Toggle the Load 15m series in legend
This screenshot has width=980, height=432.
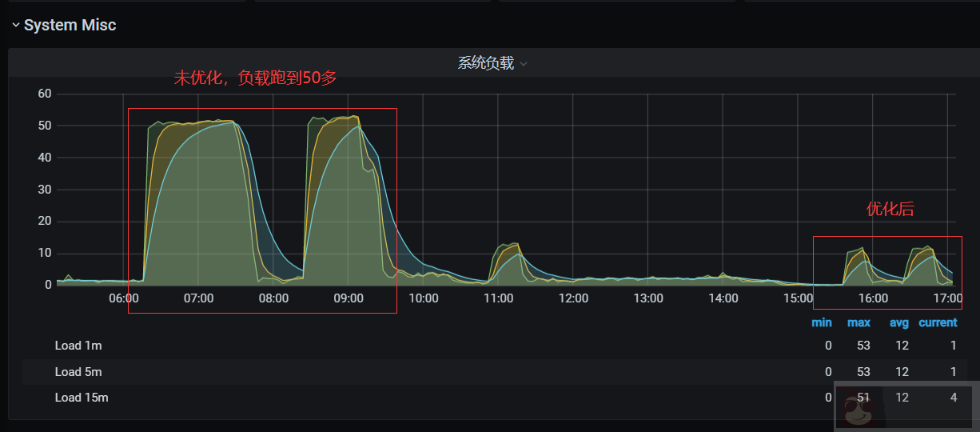click(x=81, y=397)
